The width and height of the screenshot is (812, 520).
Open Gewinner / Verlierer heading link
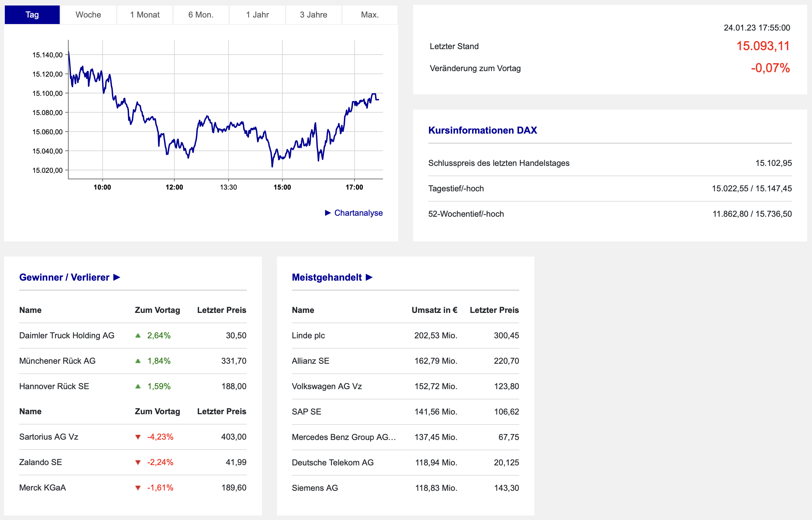tap(64, 277)
